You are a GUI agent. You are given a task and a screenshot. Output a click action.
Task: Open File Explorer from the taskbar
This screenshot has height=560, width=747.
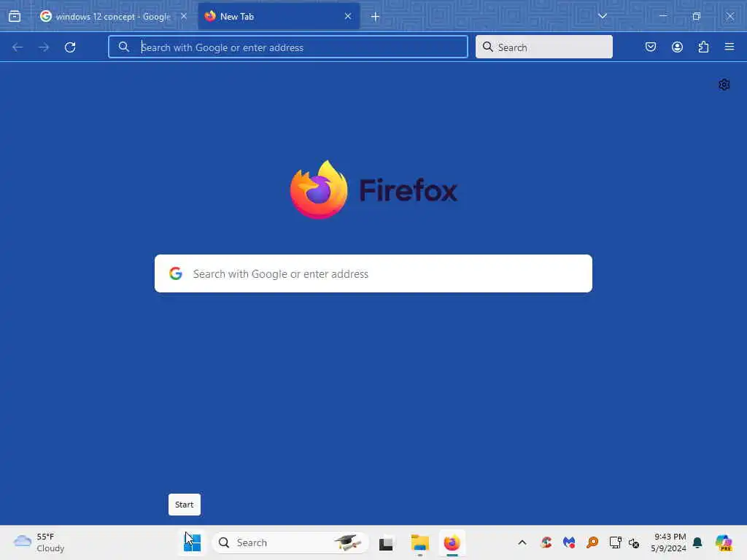click(x=419, y=542)
